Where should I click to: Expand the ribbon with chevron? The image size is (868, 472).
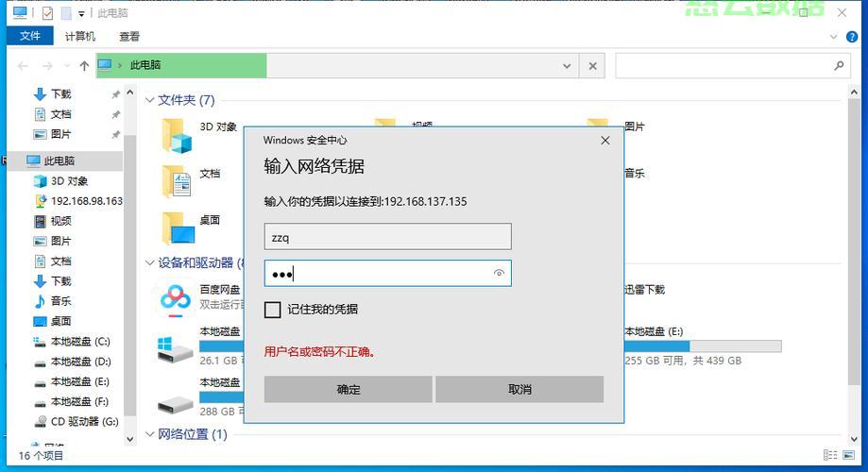(834, 37)
